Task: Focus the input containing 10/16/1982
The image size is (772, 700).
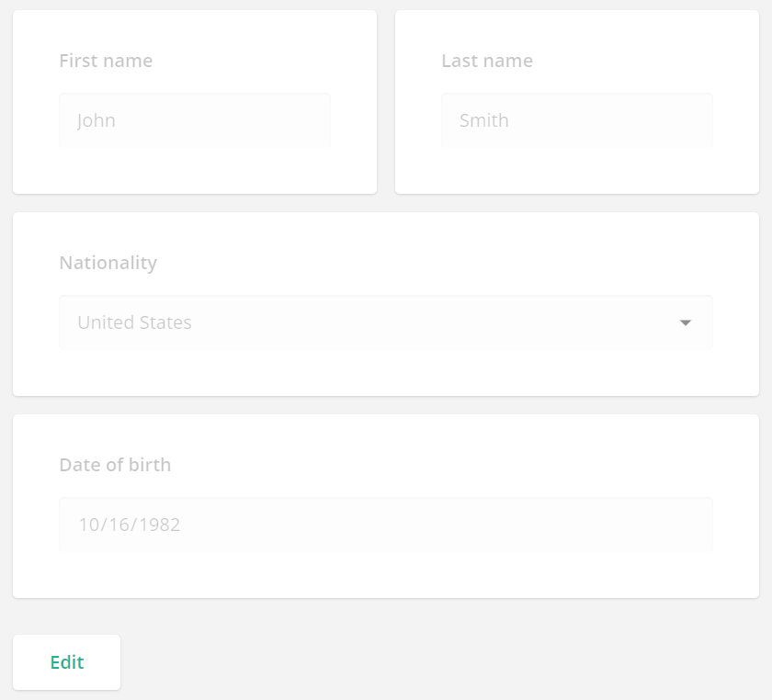Action: click(386, 524)
